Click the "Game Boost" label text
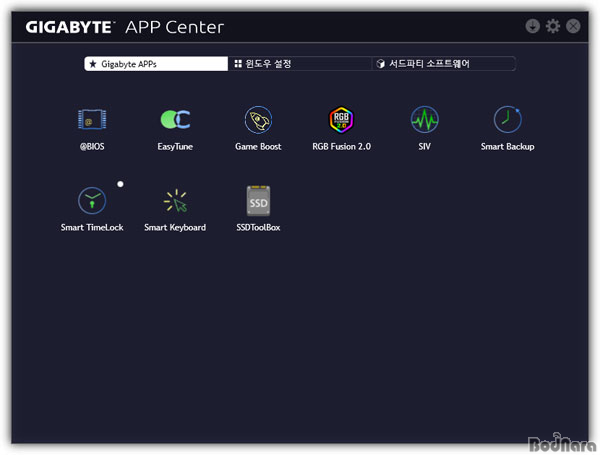 (258, 147)
